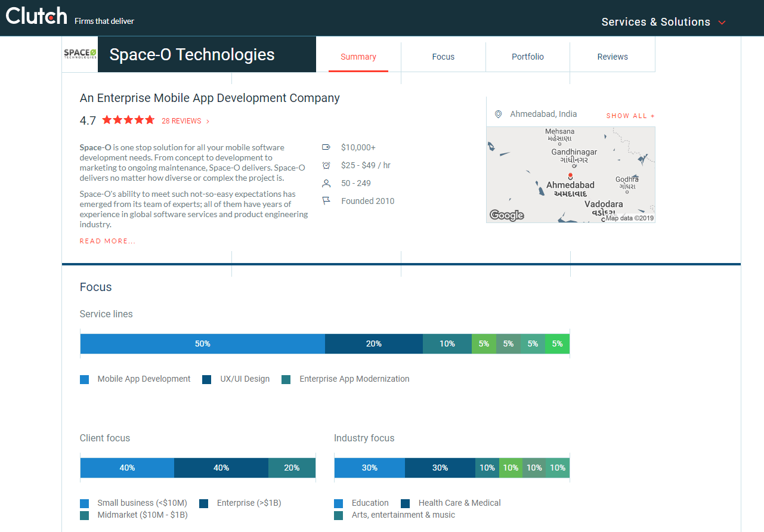This screenshot has width=764, height=532.
Task: Click the Google logo on the map
Action: 507,215
